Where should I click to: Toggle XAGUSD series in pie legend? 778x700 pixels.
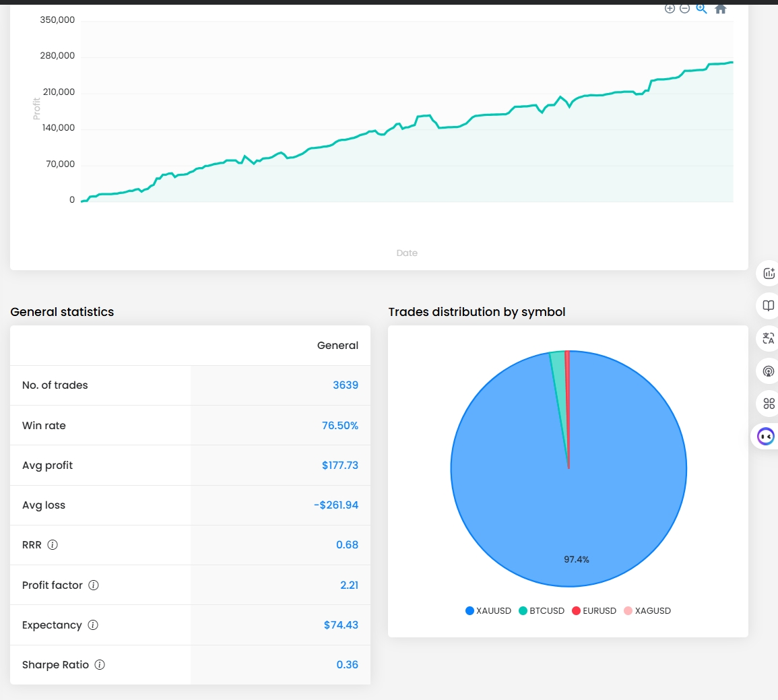coord(647,610)
